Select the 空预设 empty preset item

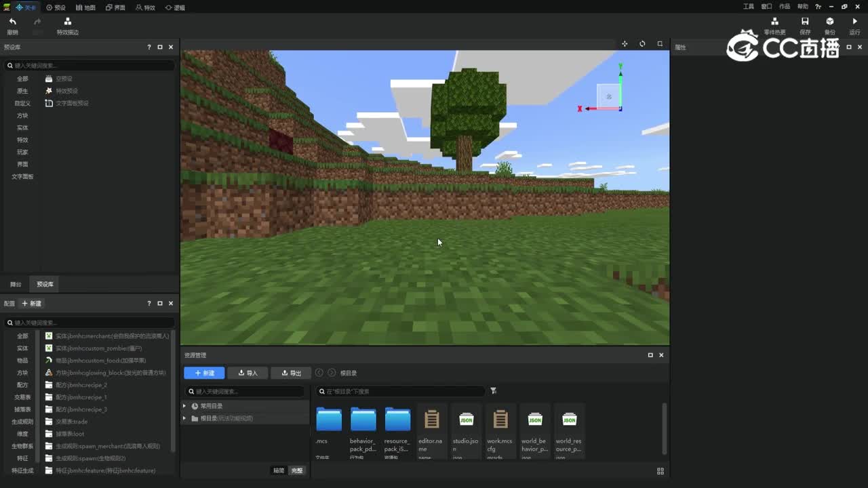tap(58, 79)
